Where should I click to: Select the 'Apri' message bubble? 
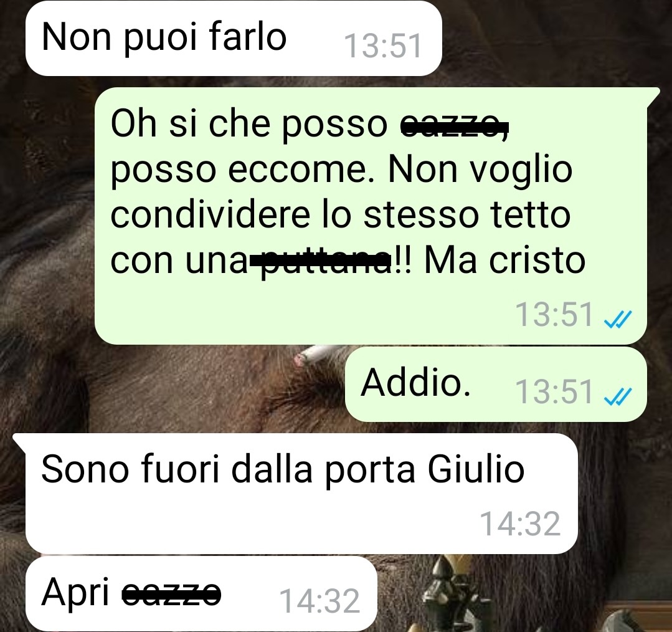pyautogui.click(x=201, y=594)
